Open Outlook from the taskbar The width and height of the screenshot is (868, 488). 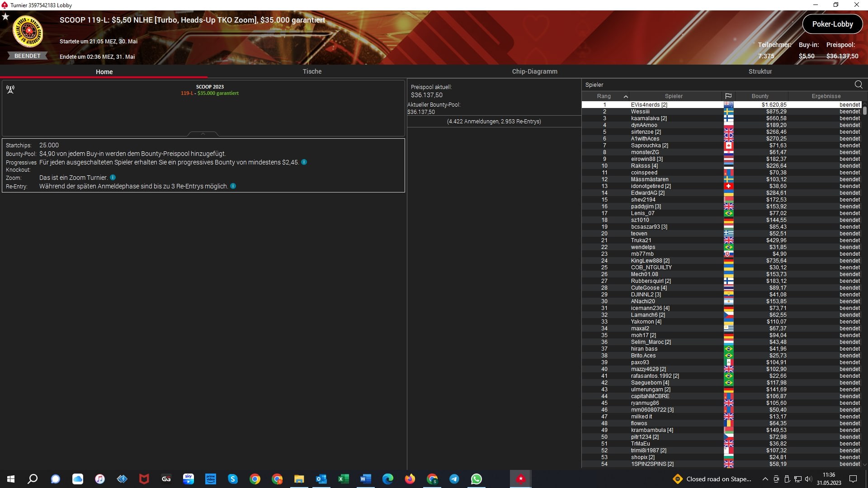(x=321, y=479)
